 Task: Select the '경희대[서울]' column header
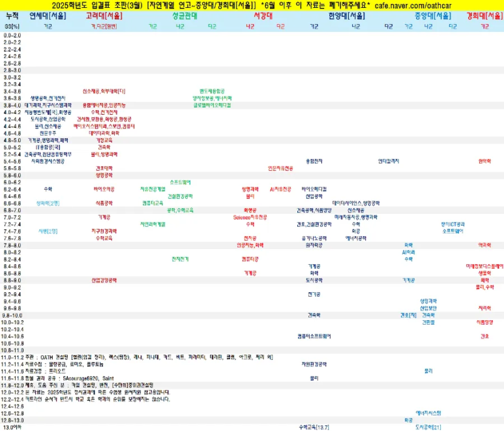point(484,16)
